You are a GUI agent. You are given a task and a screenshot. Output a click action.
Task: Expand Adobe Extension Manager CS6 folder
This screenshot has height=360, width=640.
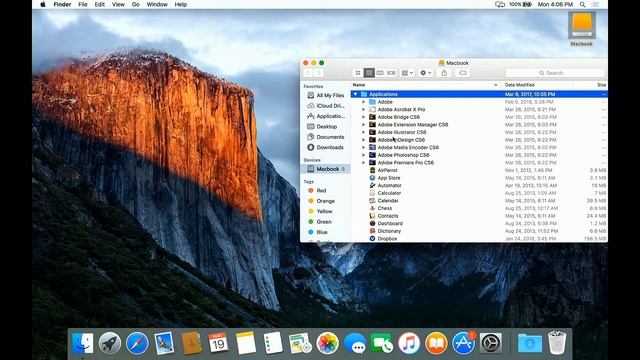point(363,124)
